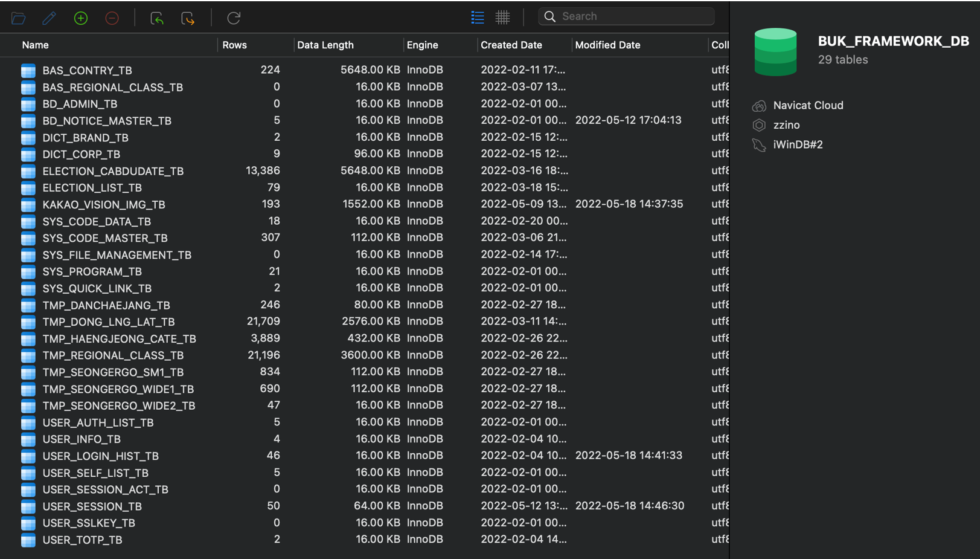Click the design table pencil icon
The image size is (980, 559).
(x=49, y=18)
